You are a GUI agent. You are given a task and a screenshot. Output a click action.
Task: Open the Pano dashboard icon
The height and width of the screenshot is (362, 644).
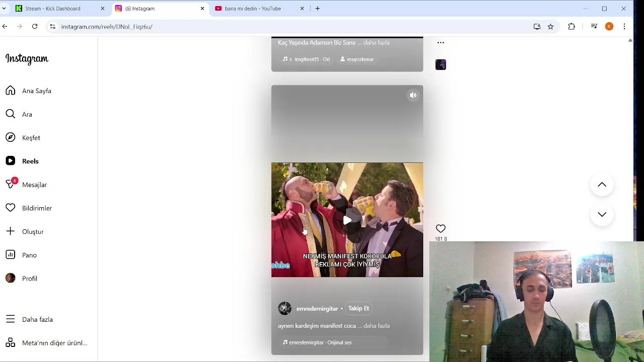point(11,255)
